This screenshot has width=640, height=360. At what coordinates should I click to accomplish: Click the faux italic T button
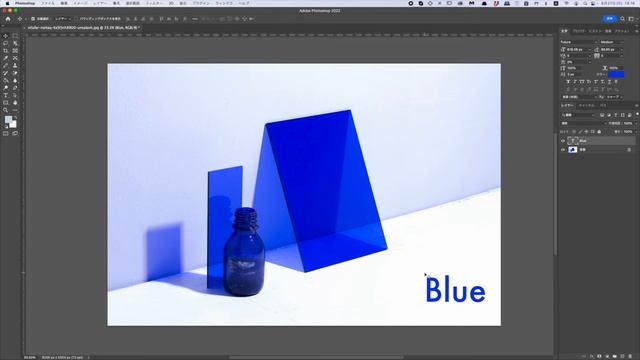(x=575, y=82)
